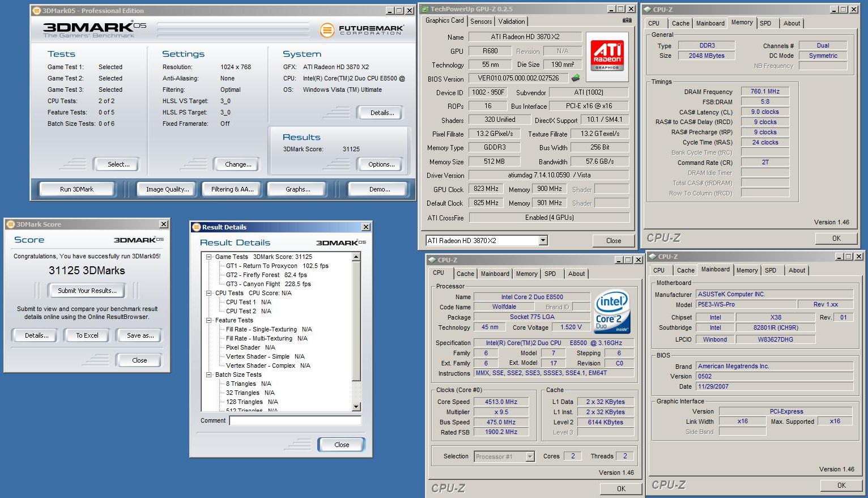The height and width of the screenshot is (498, 868).
Task: Click the 3DMark05 Professional Edition title bar icon
Action: 37,10
